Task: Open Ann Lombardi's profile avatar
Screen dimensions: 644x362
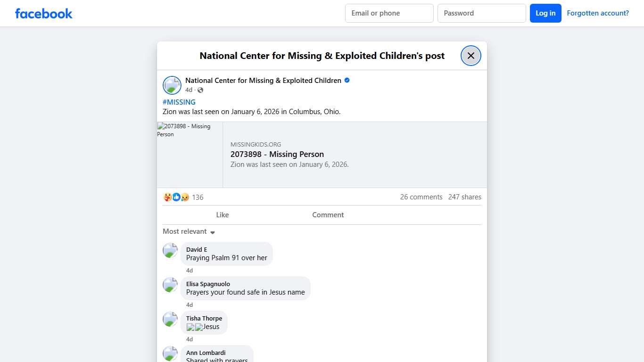Action: (170, 354)
